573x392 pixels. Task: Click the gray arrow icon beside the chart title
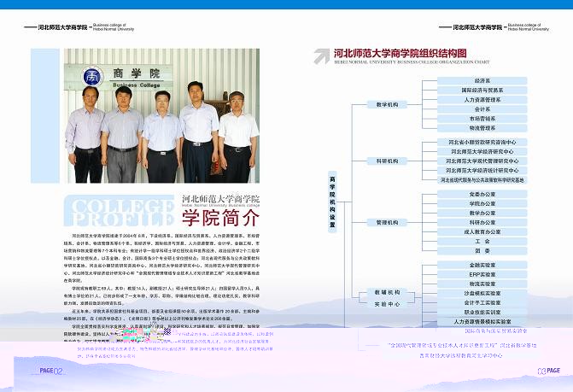(322, 56)
